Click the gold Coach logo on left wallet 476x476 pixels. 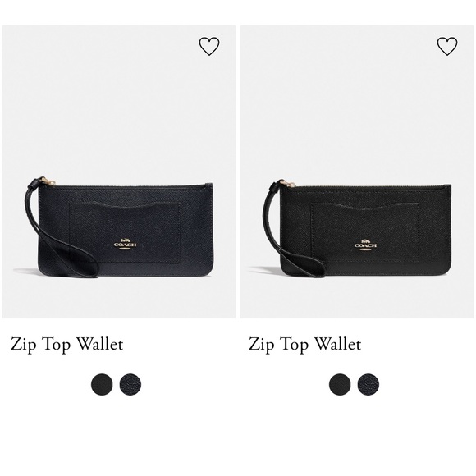click(125, 245)
